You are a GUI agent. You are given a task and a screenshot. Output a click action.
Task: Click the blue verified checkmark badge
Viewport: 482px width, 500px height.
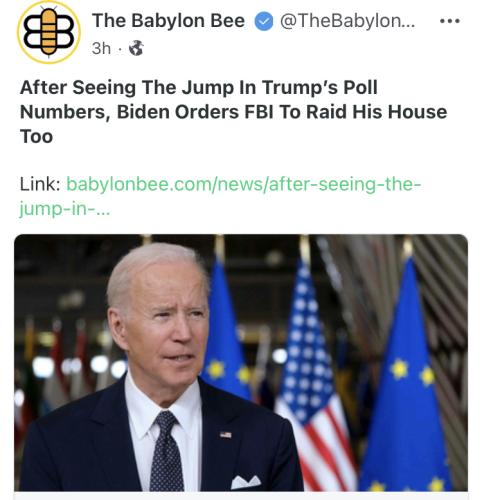click(x=264, y=21)
